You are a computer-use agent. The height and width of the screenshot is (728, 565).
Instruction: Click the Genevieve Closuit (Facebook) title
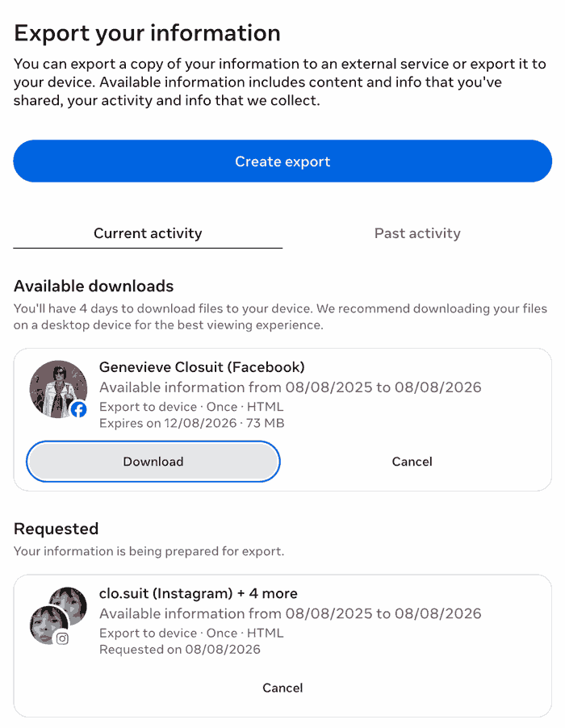pos(202,366)
